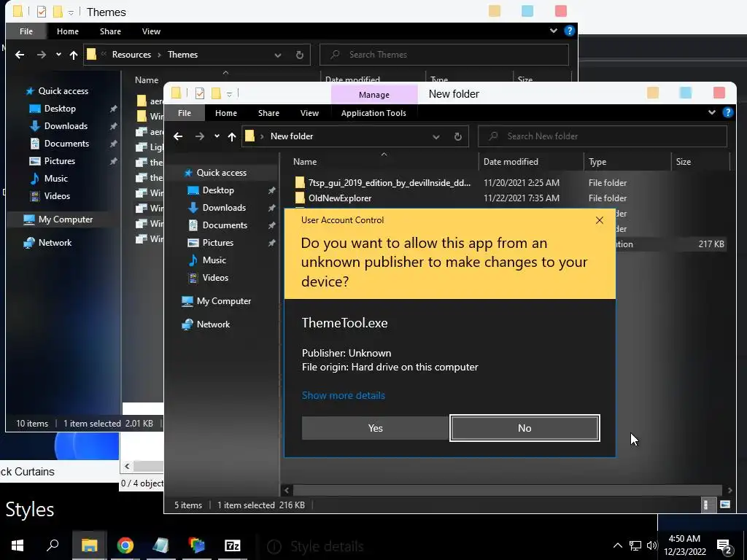
Task: Click horizontal scrollbar in New folder window
Action: (x=508, y=490)
